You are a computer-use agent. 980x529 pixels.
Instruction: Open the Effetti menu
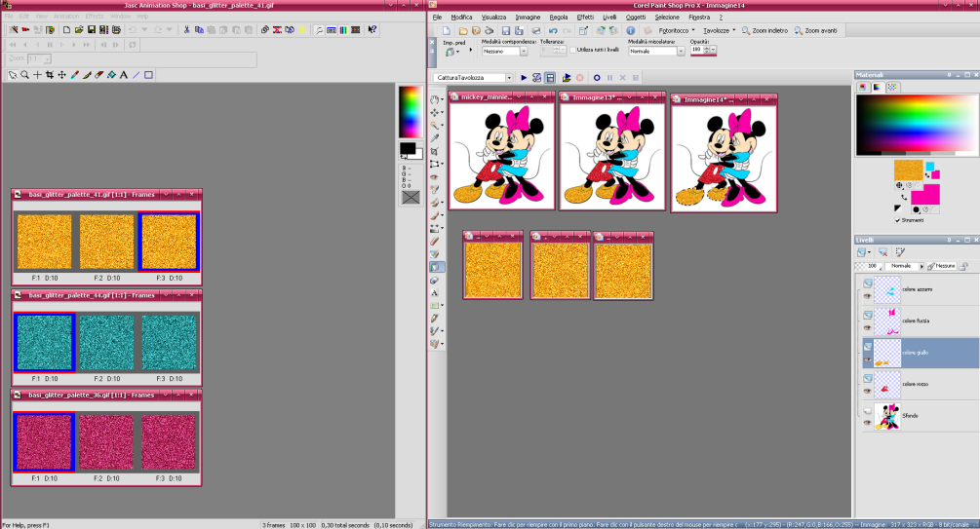585,17
